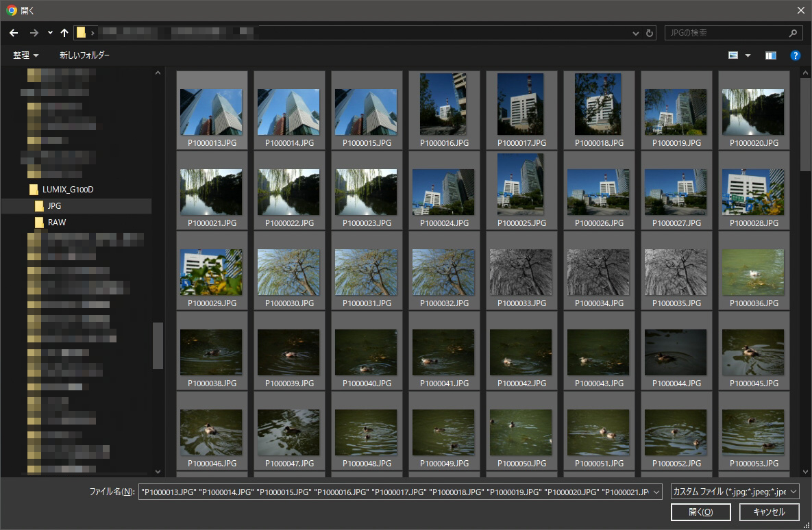Viewport: 812px width, 530px height.
Task: Click down arrow of folder tree scrollbar
Action: (158, 472)
